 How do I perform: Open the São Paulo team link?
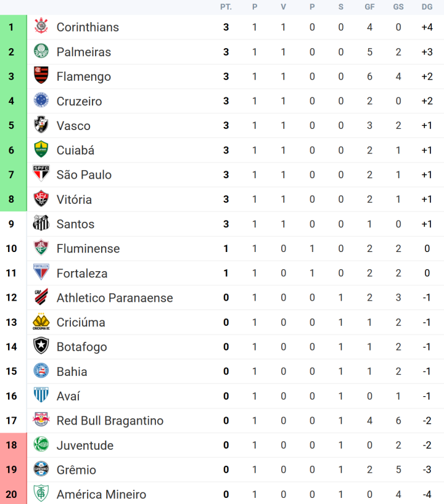pyautogui.click(x=84, y=175)
